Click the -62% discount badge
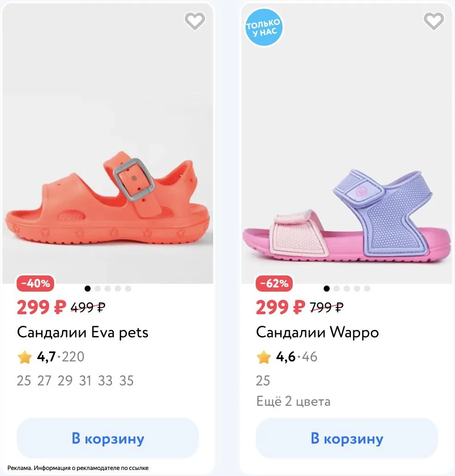Screen dimensions: 455x476 pyautogui.click(x=275, y=283)
